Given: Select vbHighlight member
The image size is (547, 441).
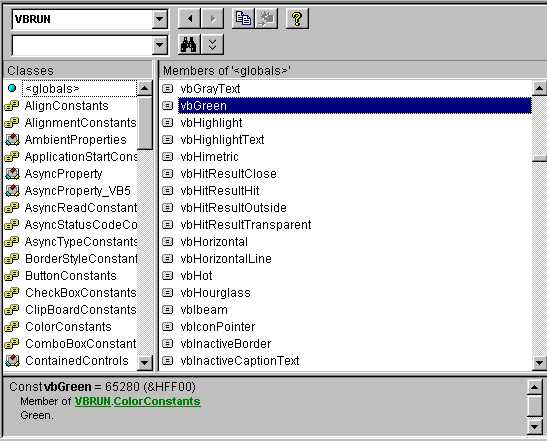Looking at the screenshot, I should [x=211, y=123].
